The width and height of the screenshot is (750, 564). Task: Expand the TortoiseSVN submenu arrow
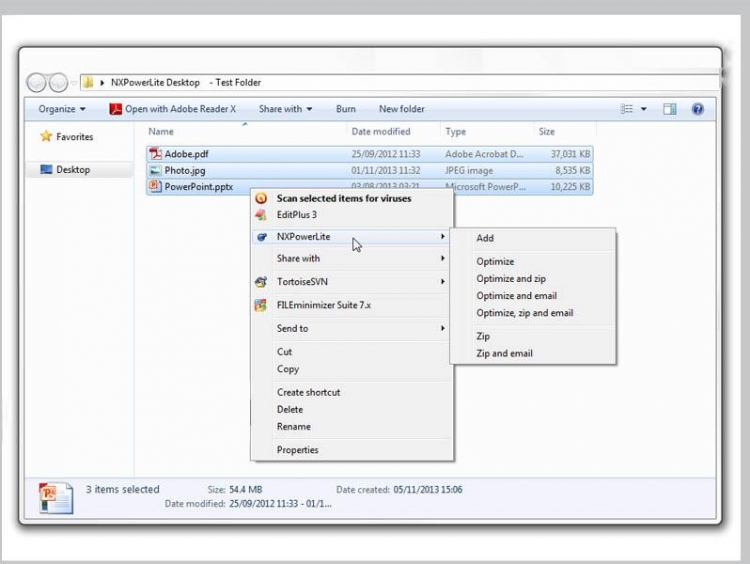tap(442, 282)
